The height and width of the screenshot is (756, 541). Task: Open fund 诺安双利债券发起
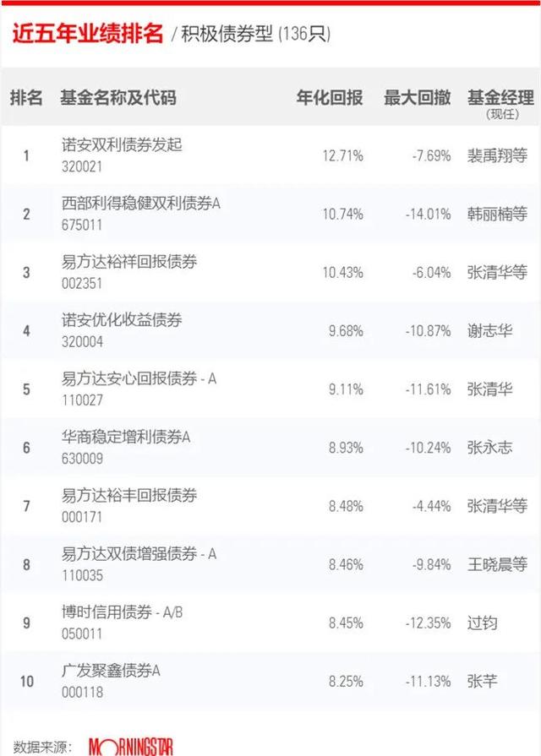coord(122,144)
